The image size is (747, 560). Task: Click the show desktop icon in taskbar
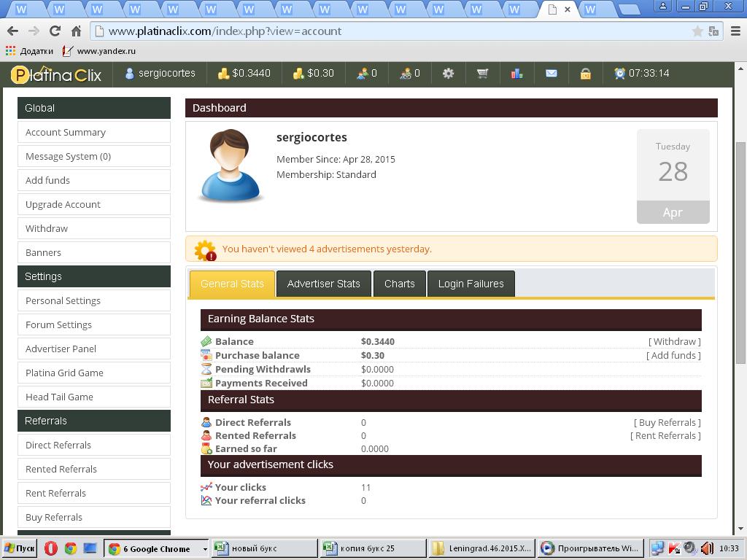click(90, 548)
